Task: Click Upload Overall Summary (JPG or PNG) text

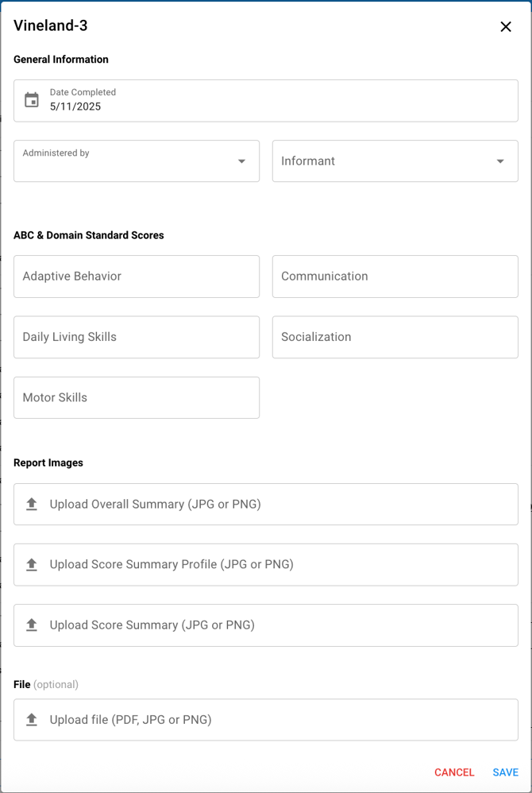Action: (x=155, y=504)
